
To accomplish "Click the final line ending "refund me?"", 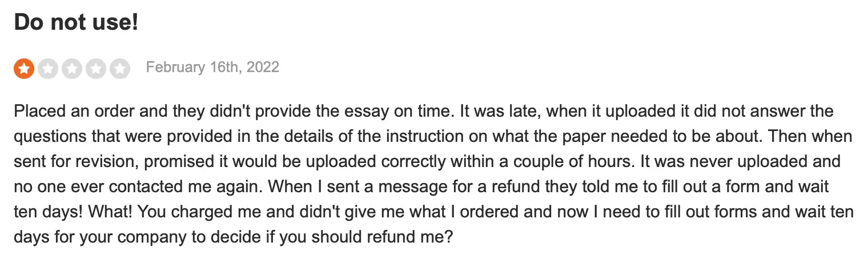I will pos(233,237).
